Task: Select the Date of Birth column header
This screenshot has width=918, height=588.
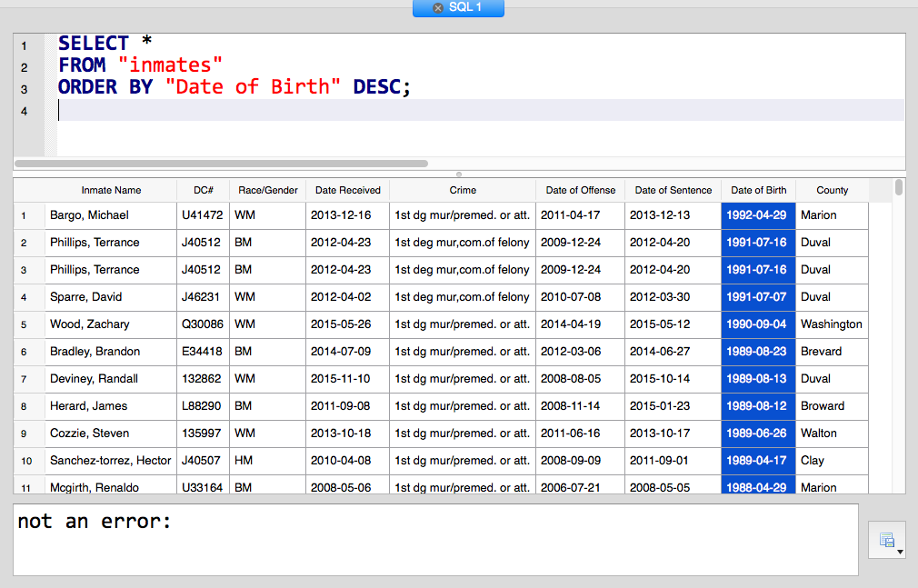Action: pos(759,190)
